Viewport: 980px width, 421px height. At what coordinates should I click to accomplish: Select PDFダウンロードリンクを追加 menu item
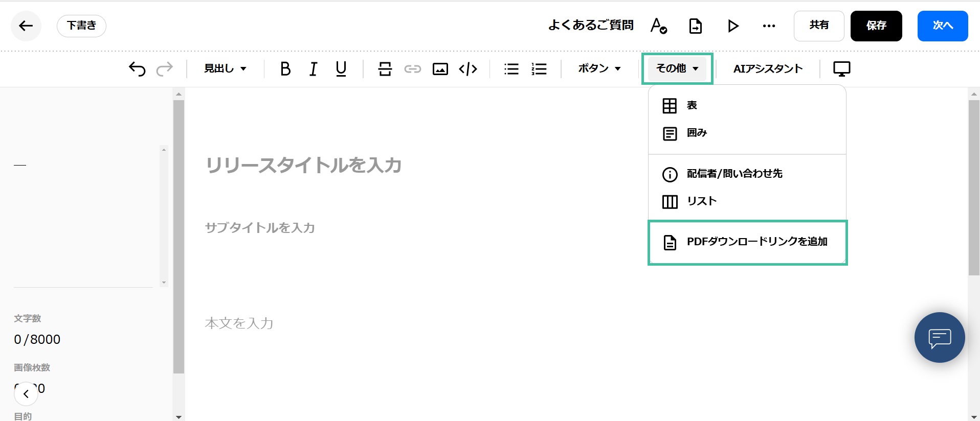pyautogui.click(x=747, y=242)
